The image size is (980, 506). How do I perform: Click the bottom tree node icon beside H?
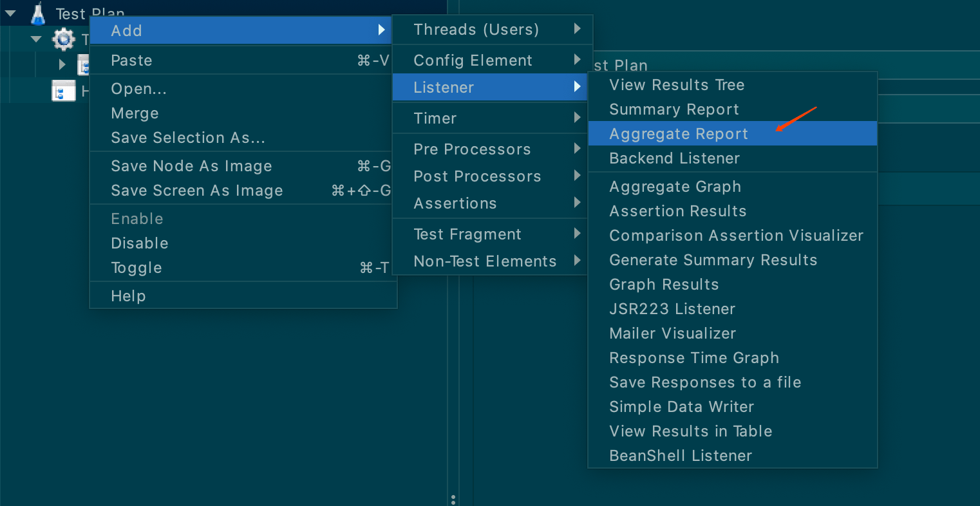pyautogui.click(x=63, y=91)
